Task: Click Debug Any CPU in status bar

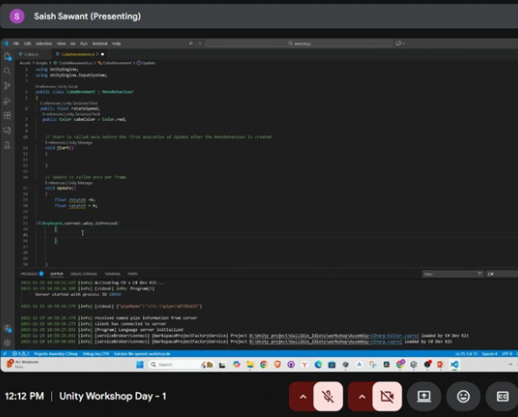Action: [x=96, y=354]
